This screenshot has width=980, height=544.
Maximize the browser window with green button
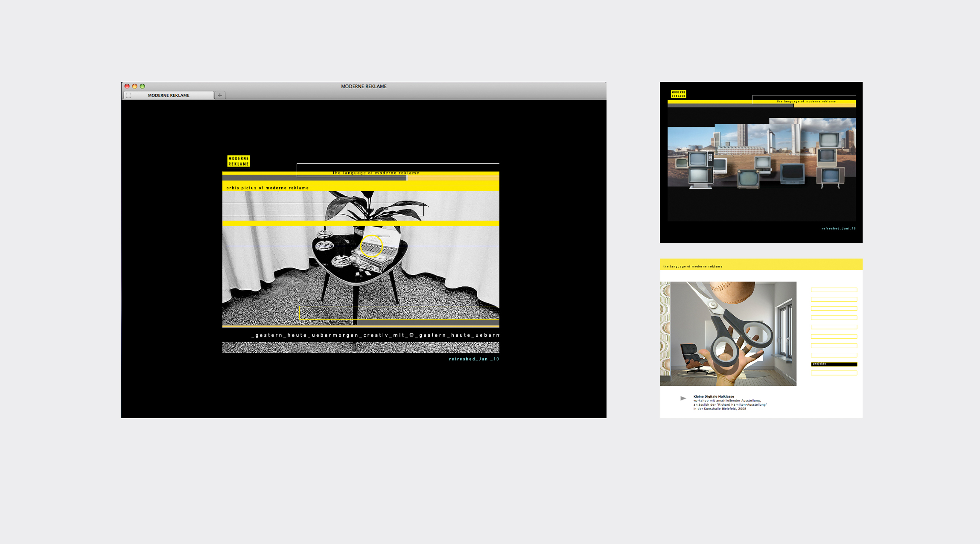tap(143, 86)
